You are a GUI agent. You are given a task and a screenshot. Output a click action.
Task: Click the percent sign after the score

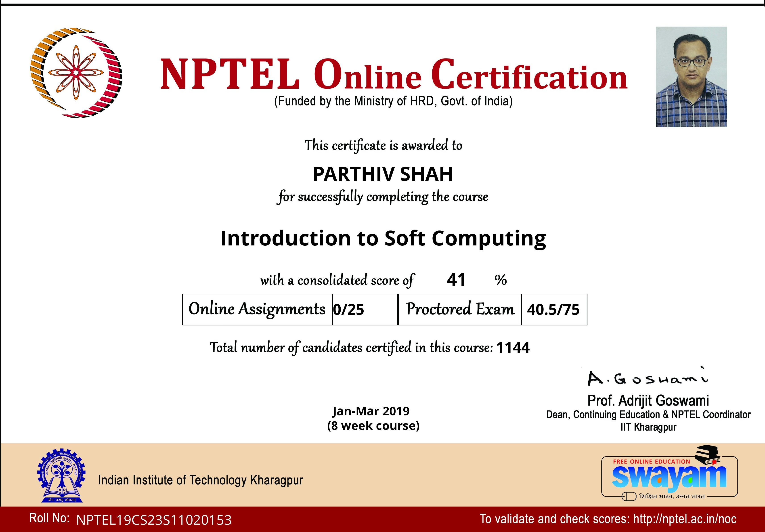tap(501, 280)
